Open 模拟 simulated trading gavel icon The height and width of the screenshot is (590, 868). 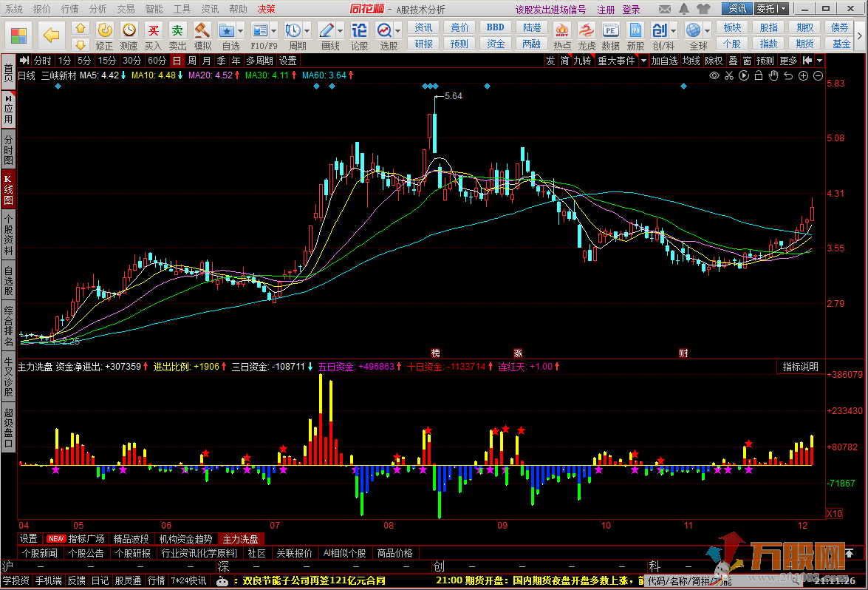click(x=202, y=30)
